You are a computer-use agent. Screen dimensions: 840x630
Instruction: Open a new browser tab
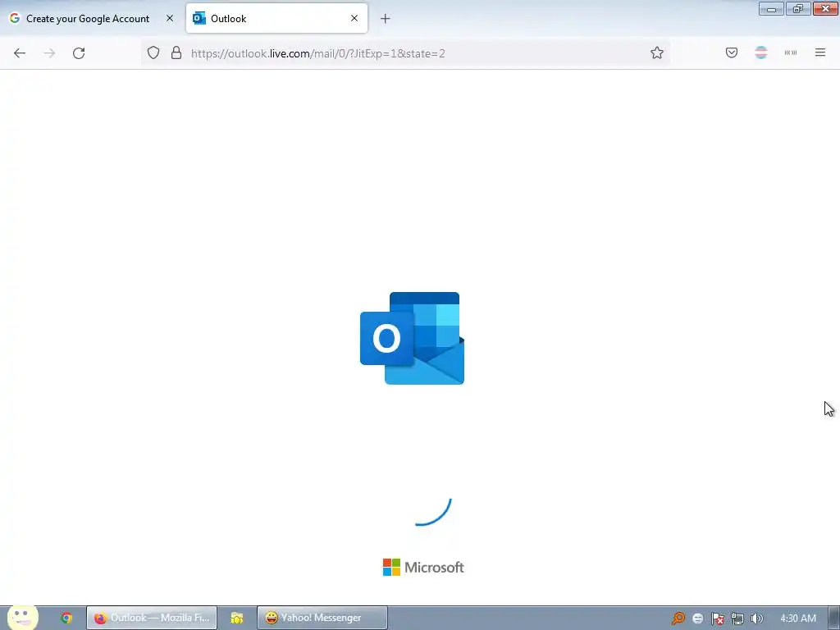pos(386,19)
